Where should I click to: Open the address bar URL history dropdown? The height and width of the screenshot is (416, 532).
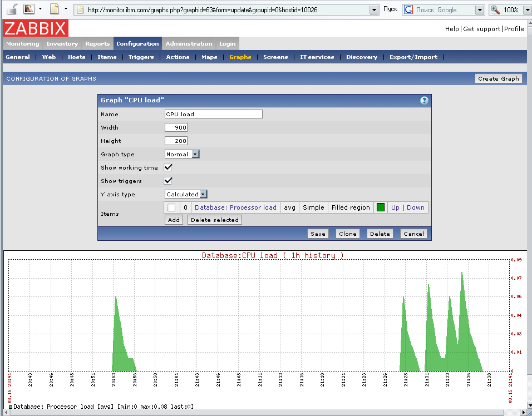[x=374, y=10]
